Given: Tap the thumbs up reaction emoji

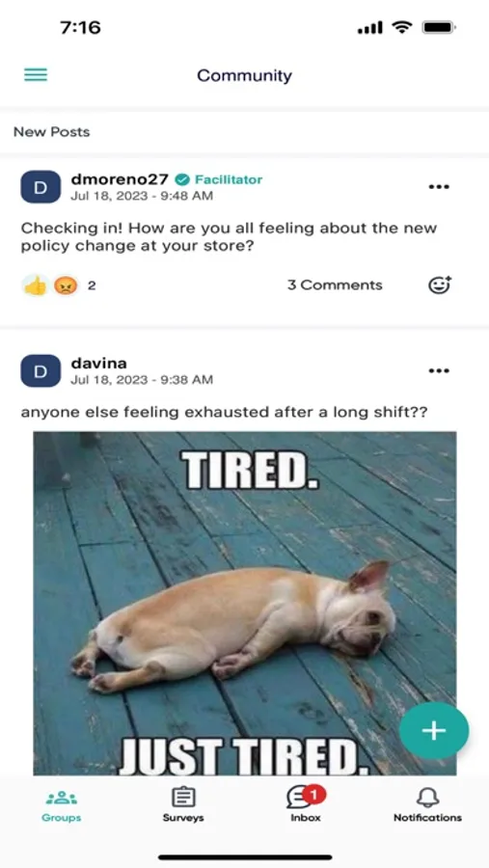Looking at the screenshot, I should (36, 285).
